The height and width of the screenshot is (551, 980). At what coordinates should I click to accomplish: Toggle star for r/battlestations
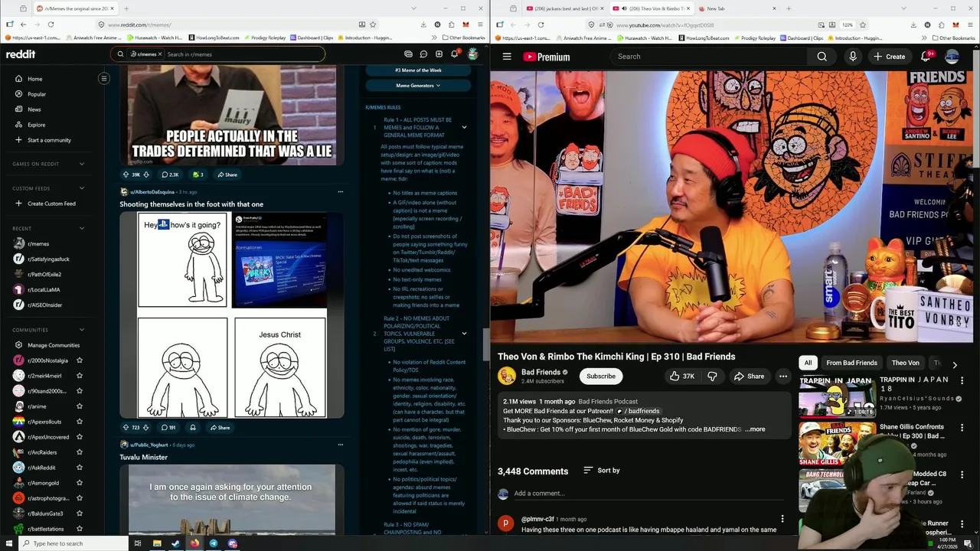tap(80, 529)
